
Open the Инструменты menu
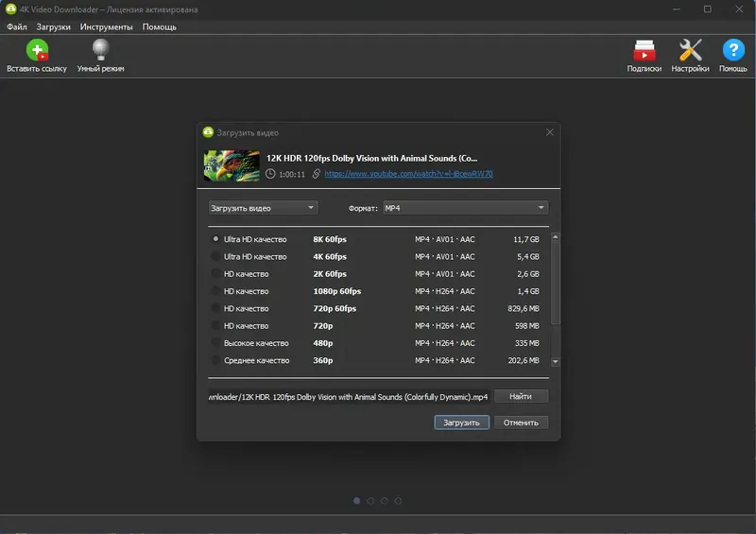pos(106,27)
